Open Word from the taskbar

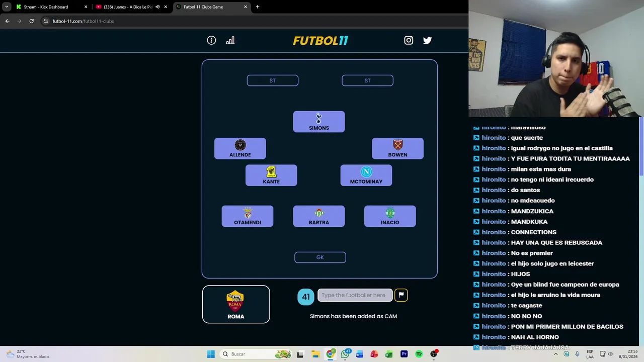coord(359,354)
